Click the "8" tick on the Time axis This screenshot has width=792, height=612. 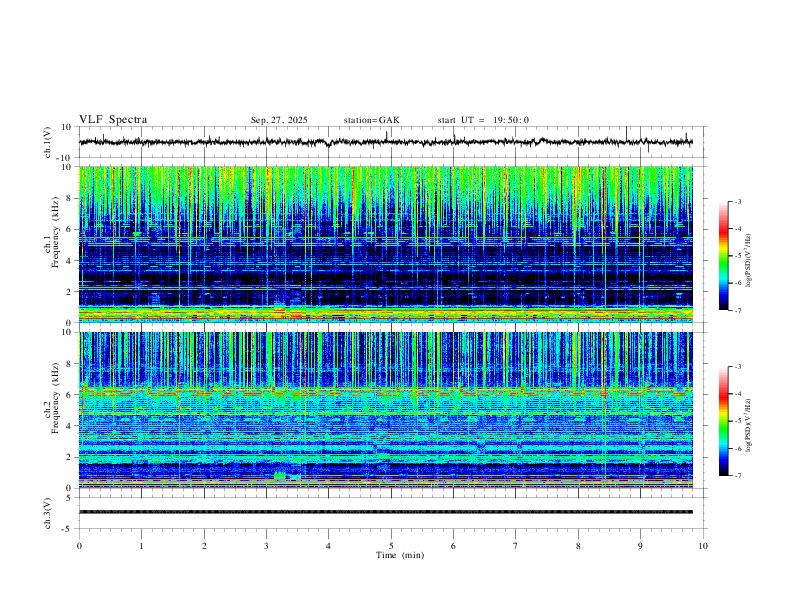click(x=578, y=546)
